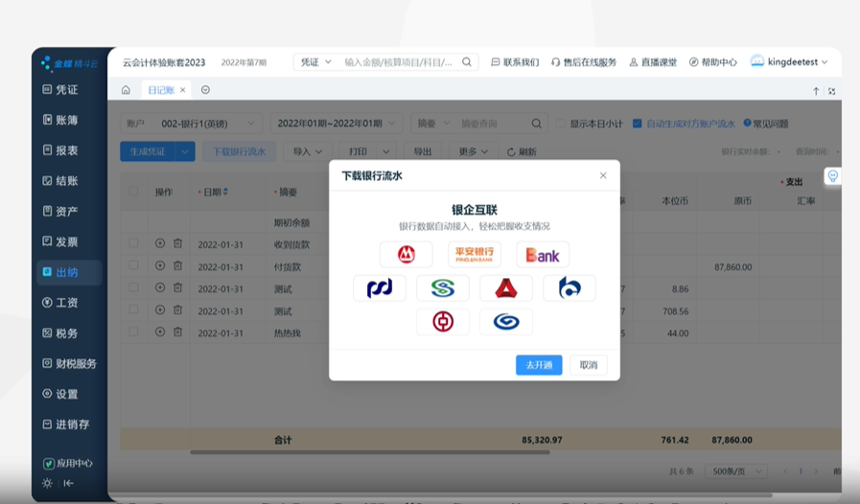Collapse the sidebar with arrow icon
Image resolution: width=860 pixels, height=504 pixels.
click(69, 483)
